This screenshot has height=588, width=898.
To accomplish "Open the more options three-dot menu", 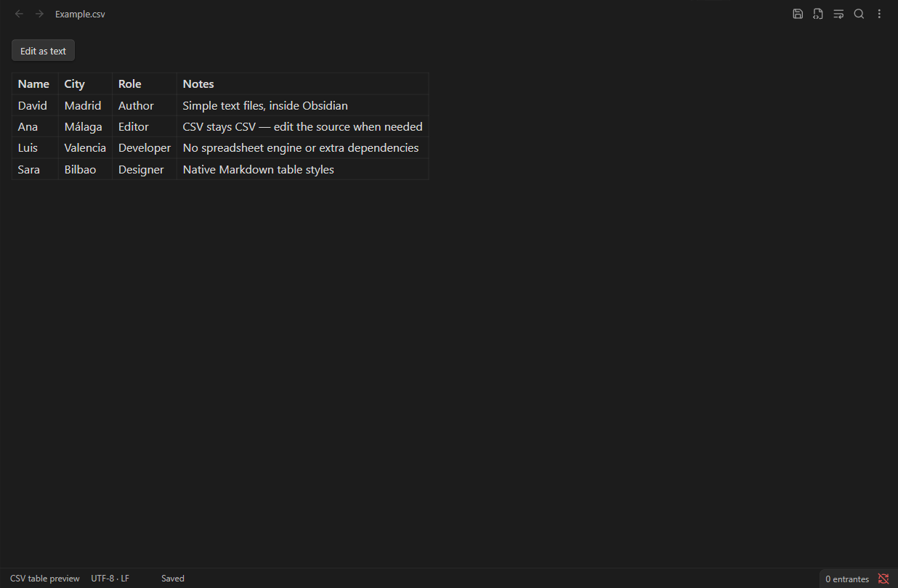I will [879, 14].
